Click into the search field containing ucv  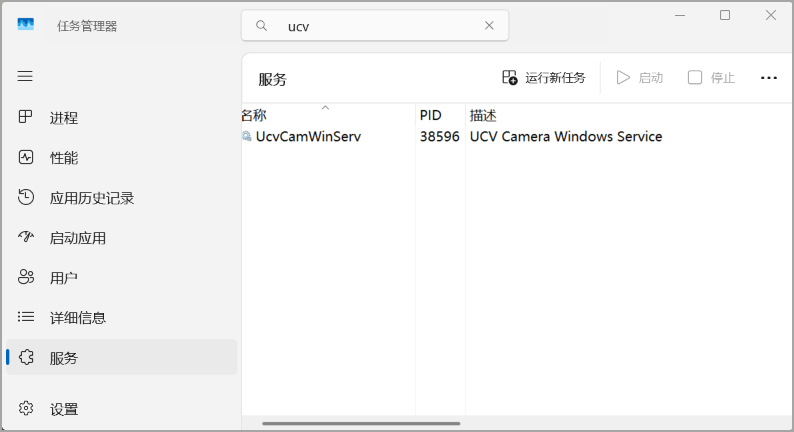[x=375, y=26]
